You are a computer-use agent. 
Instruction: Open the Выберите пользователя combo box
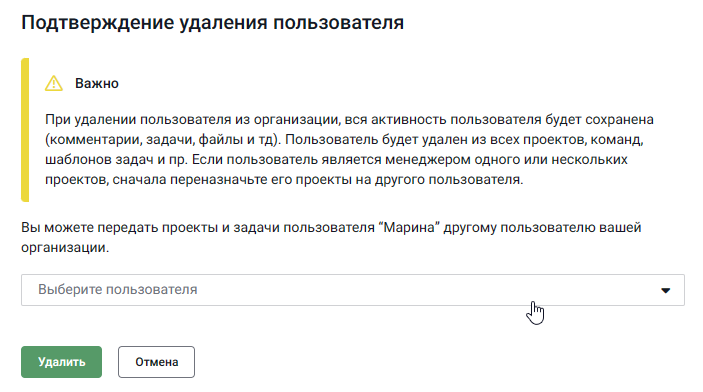(x=352, y=290)
